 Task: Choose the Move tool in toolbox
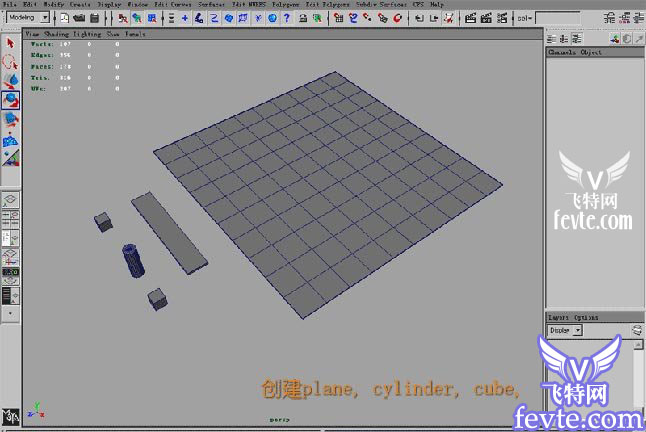[10, 81]
